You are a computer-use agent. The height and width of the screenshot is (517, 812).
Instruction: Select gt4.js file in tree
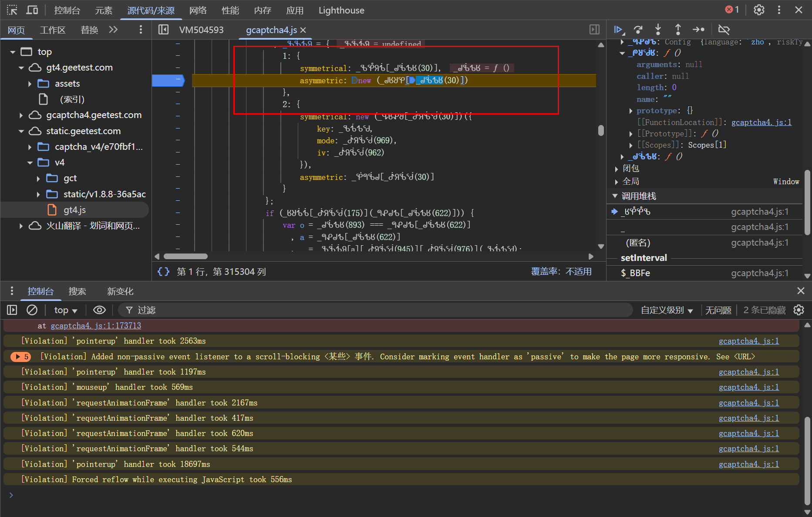[x=74, y=210]
